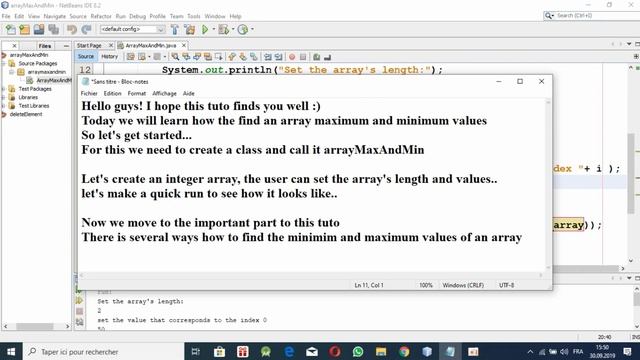Image resolution: width=640 pixels, height=360 pixels.
Task: Toggle Highlight Search icon in editor toolbar
Action: (208, 57)
